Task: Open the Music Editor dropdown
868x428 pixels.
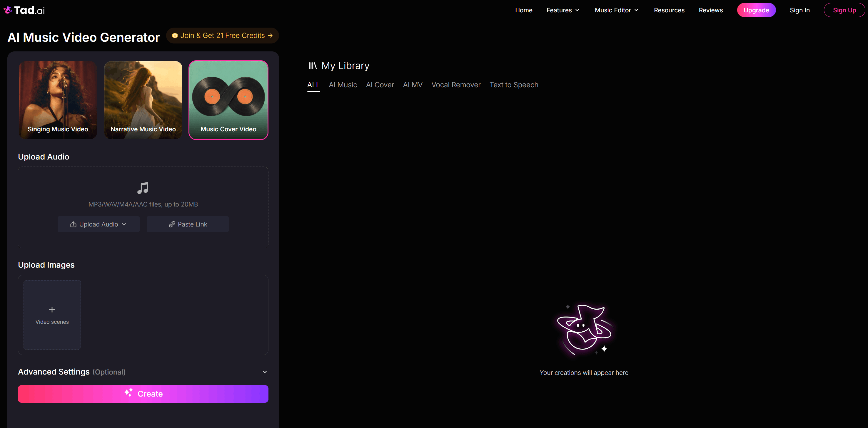Action: pyautogui.click(x=617, y=10)
